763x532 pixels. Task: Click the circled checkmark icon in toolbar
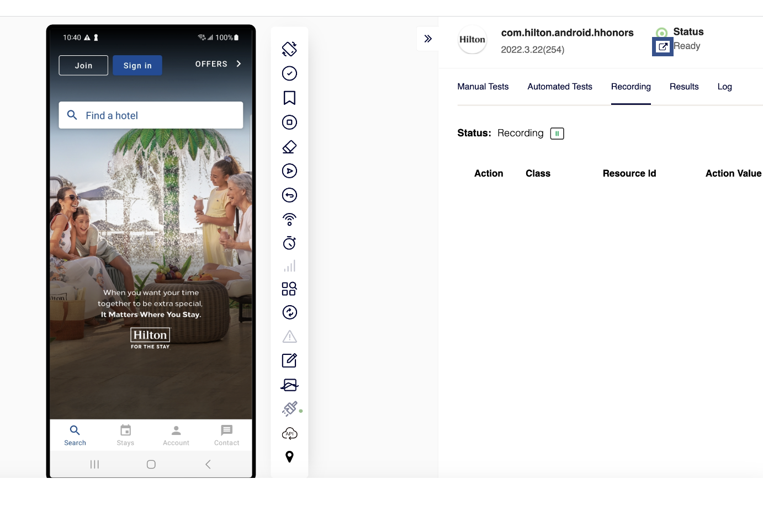tap(289, 73)
